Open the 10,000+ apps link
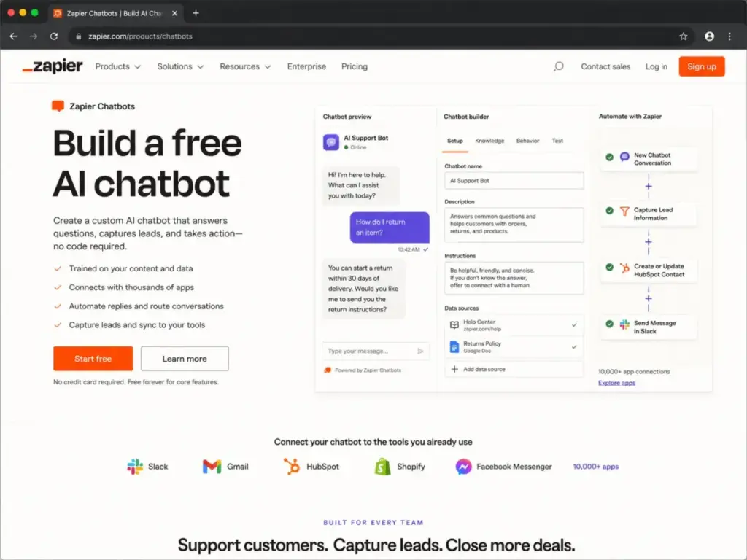 pos(595,467)
